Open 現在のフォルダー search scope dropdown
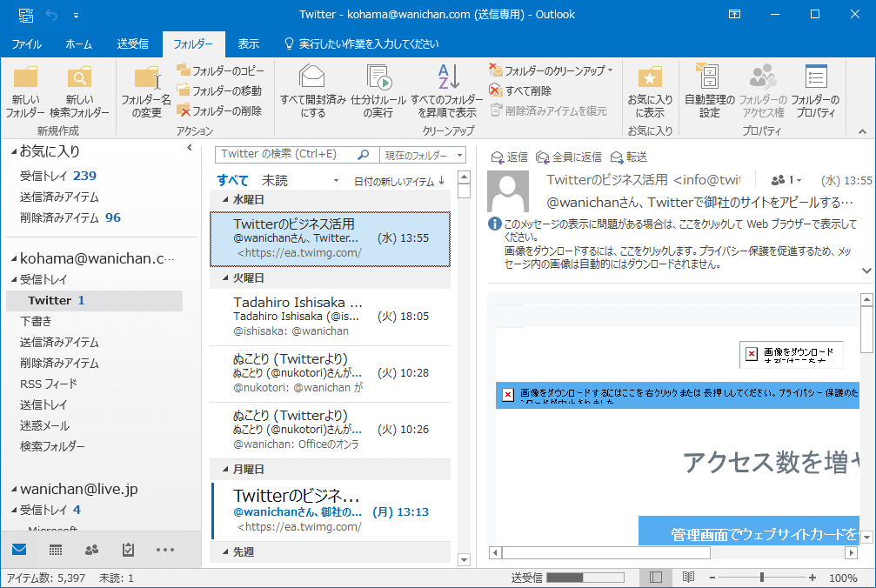This screenshot has height=588, width=876. pos(423,155)
